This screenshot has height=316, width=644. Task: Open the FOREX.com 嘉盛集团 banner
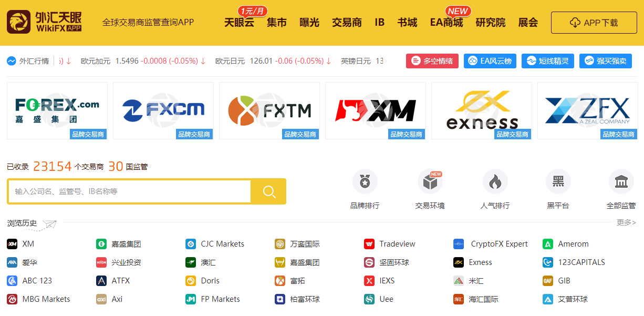(57, 110)
